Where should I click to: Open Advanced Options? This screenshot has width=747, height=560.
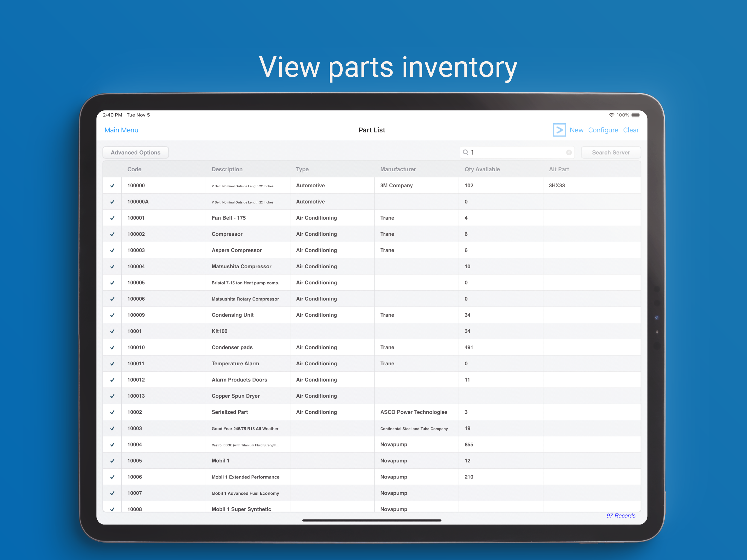tap(135, 152)
